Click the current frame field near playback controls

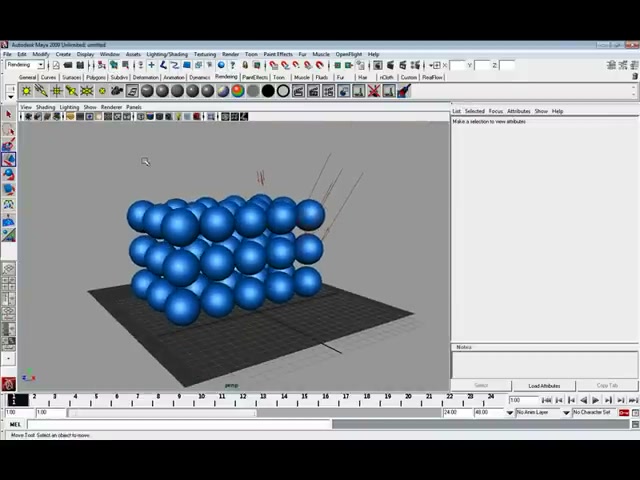pyautogui.click(x=523, y=400)
